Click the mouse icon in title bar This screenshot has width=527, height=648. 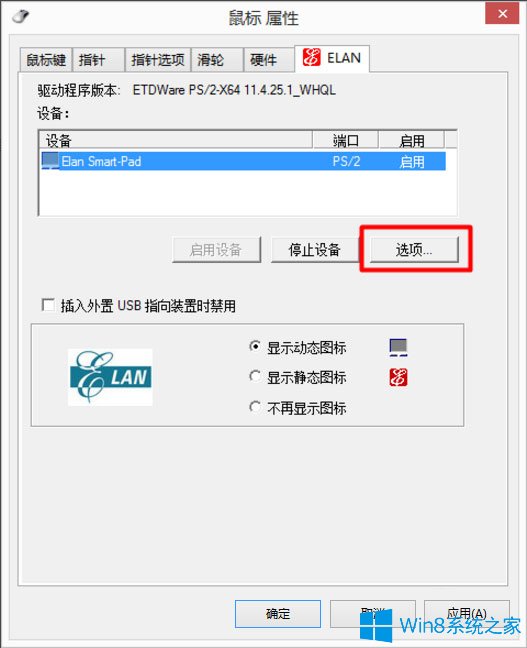pos(21,17)
